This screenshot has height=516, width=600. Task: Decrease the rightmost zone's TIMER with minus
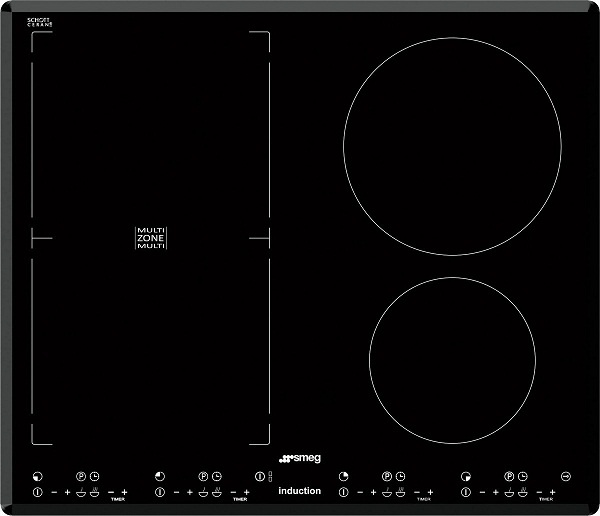(x=538, y=492)
